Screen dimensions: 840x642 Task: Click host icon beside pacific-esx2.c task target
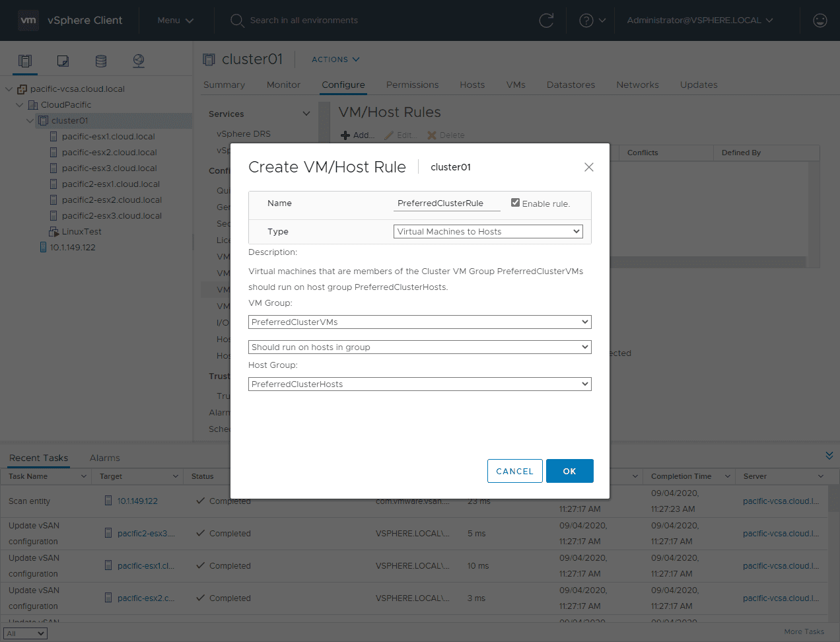click(x=108, y=597)
